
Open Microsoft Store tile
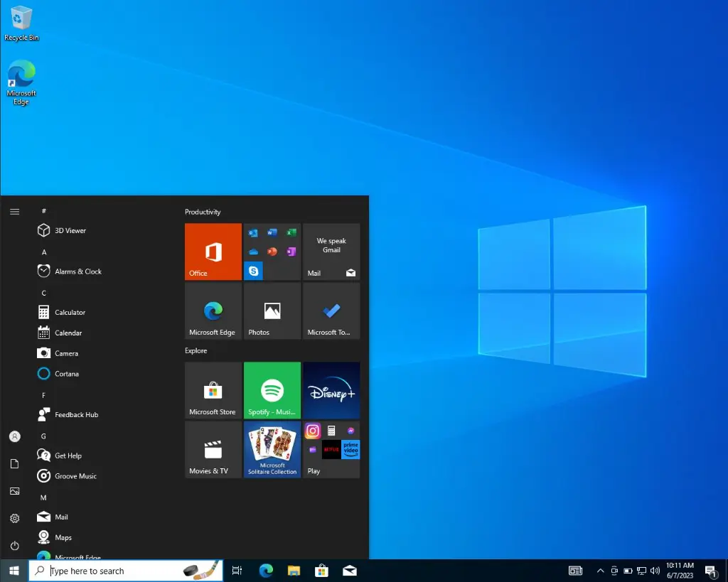[x=213, y=390]
